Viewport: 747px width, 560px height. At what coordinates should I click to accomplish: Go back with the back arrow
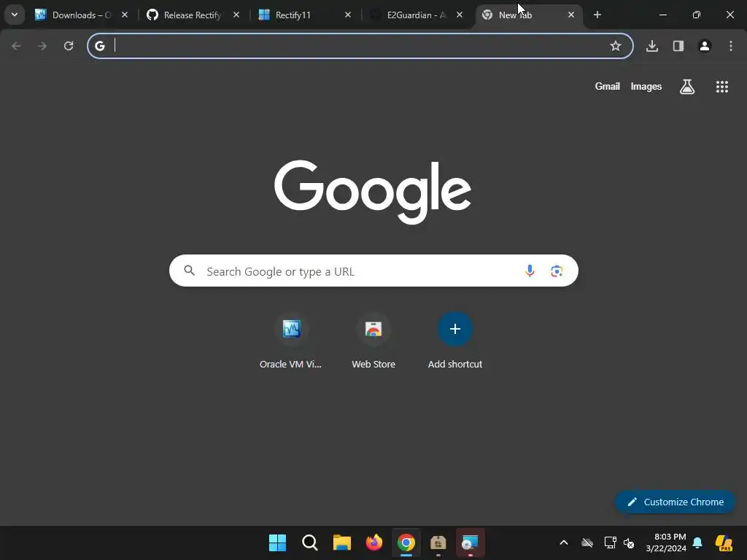[17, 46]
